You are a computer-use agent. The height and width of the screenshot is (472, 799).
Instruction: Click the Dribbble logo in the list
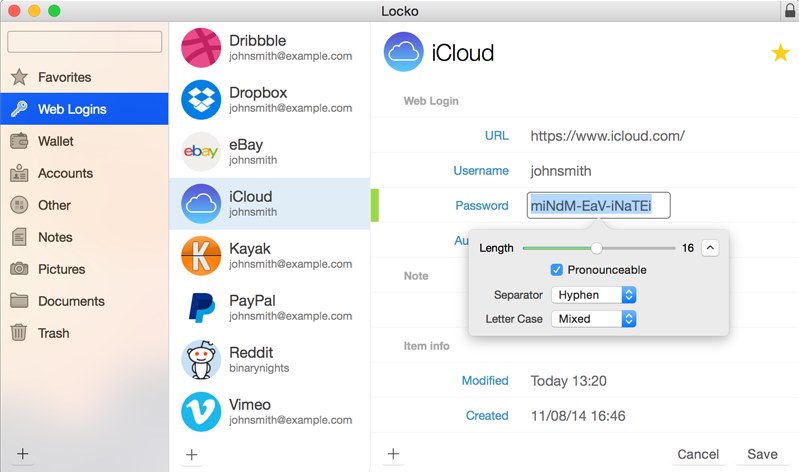point(201,47)
